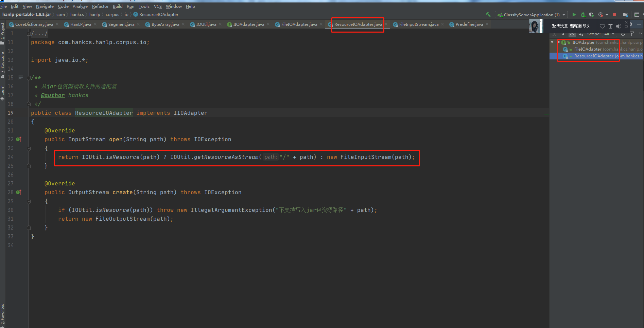Image resolution: width=644 pixels, height=328 pixels.
Task: Switch to IIOAdapter.java tab
Action: coord(248,24)
